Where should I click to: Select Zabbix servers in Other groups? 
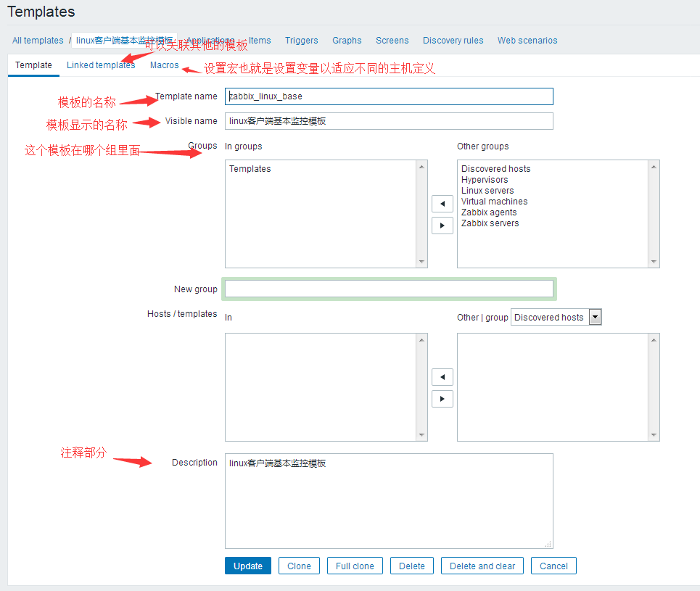point(490,223)
